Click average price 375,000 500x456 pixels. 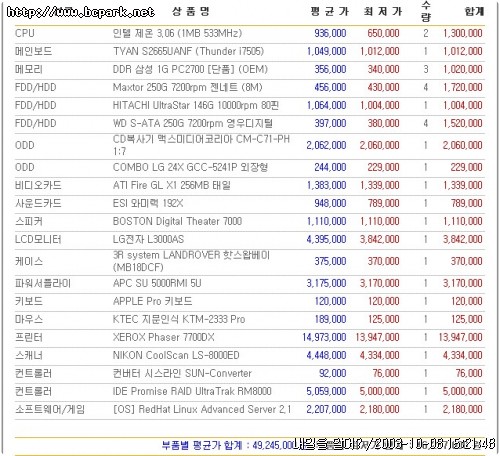[330, 261]
